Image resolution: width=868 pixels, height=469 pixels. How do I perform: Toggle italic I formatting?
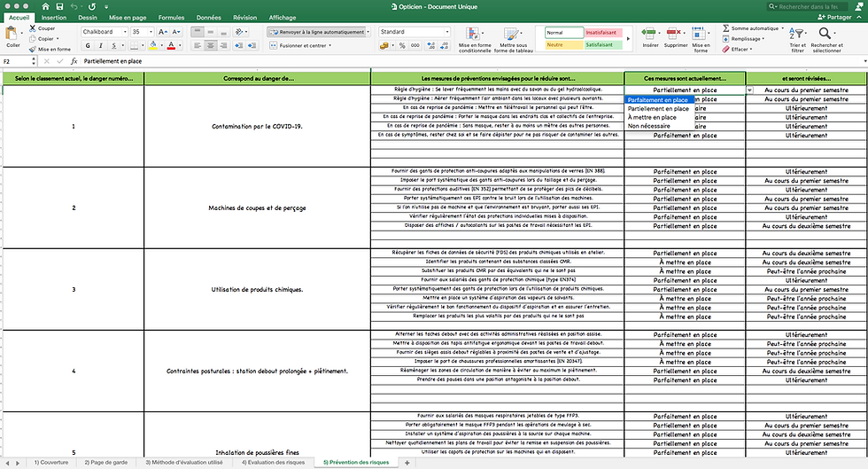pos(100,45)
